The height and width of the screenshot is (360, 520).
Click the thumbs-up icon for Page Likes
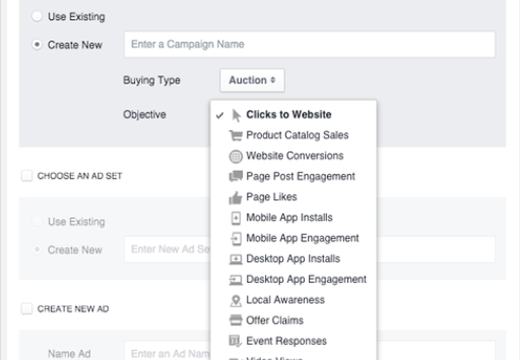(236, 198)
